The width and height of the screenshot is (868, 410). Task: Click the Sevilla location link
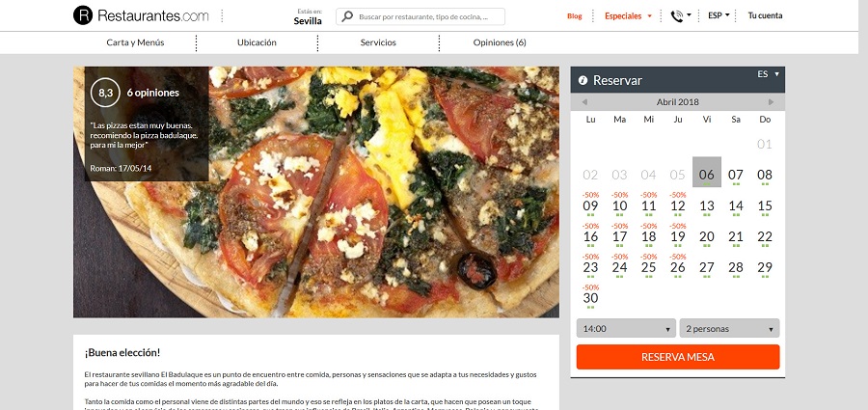[x=308, y=21]
